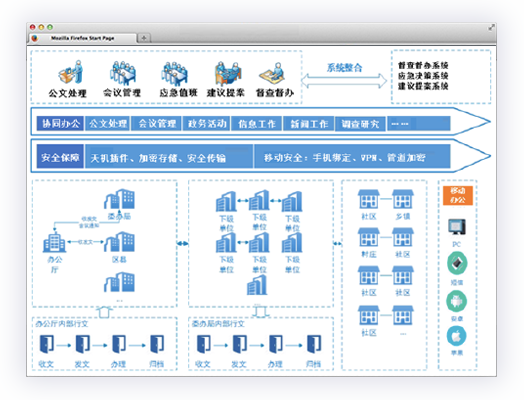This screenshot has height=400, width=524.
Task: Open a new browser tab with plus
Action: (x=144, y=38)
